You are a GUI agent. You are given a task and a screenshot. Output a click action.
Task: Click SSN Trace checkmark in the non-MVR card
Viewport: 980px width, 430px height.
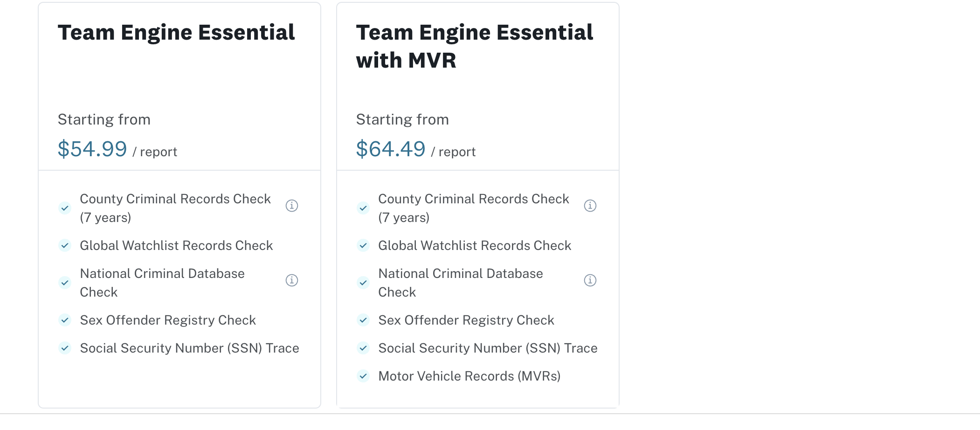coord(65,348)
